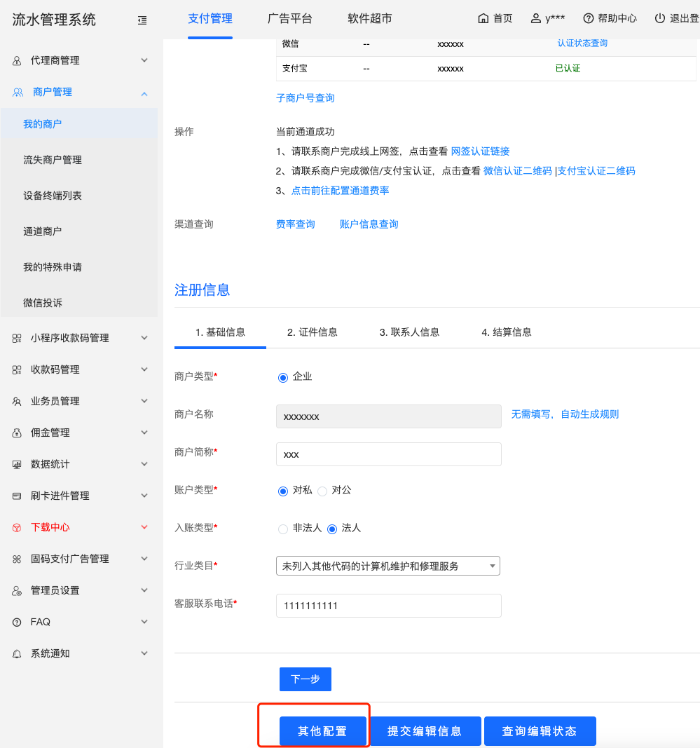This screenshot has width=700, height=748.
Task: Expand 系统通知 chevron
Action: 144,653
